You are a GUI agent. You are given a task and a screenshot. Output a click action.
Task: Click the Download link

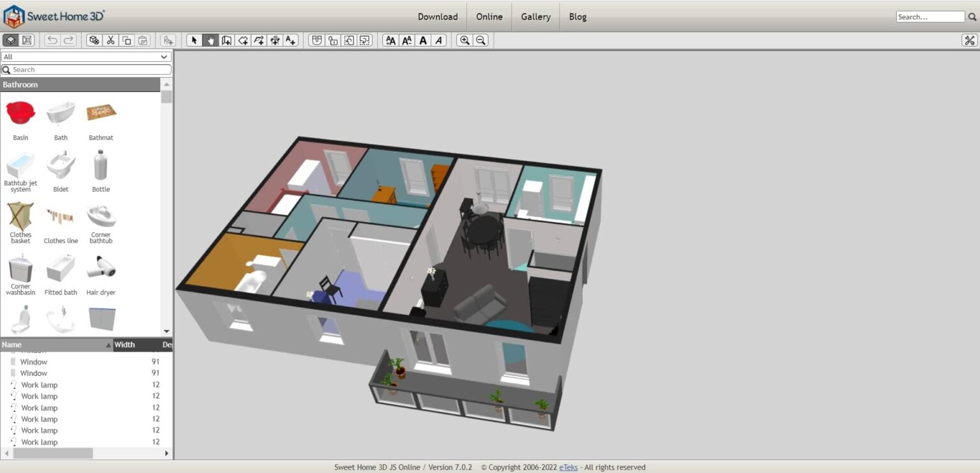[x=438, y=17]
